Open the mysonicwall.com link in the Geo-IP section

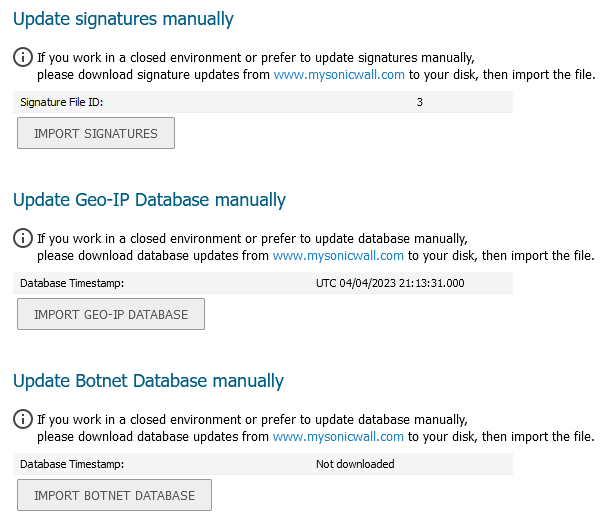tap(338, 255)
